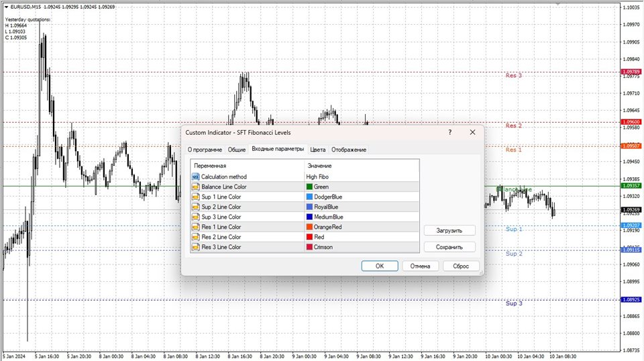This screenshot has height=361, width=644.
Task: Open the EURUSD,M15 chart title arrow
Action: (6, 7)
